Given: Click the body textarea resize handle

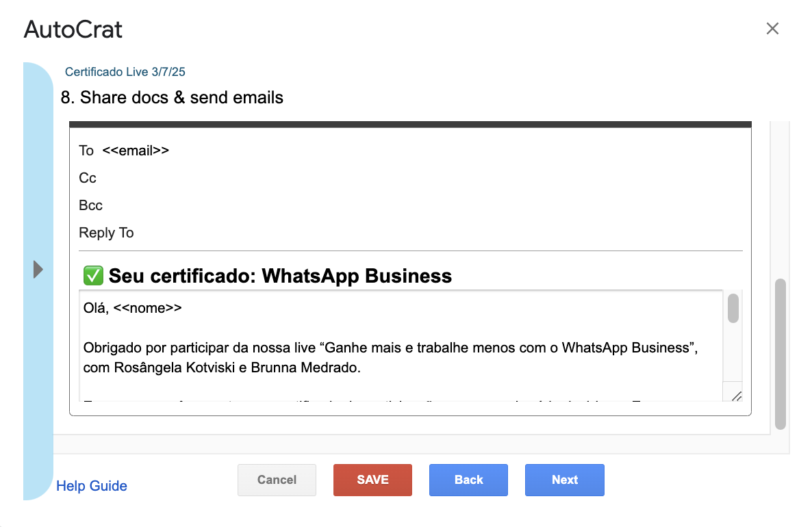Looking at the screenshot, I should 737,396.
